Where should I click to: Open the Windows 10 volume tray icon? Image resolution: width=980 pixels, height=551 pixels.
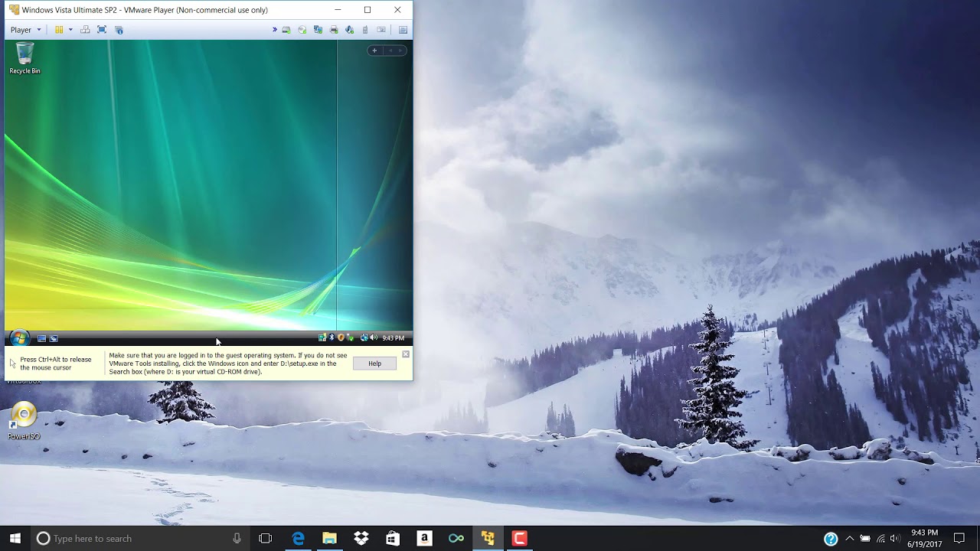click(x=895, y=539)
